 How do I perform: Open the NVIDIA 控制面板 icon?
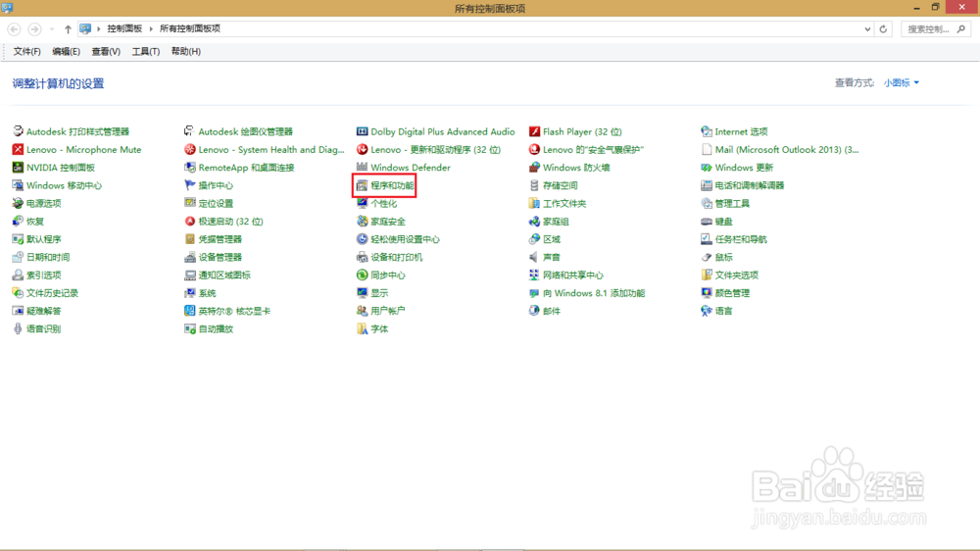[18, 167]
